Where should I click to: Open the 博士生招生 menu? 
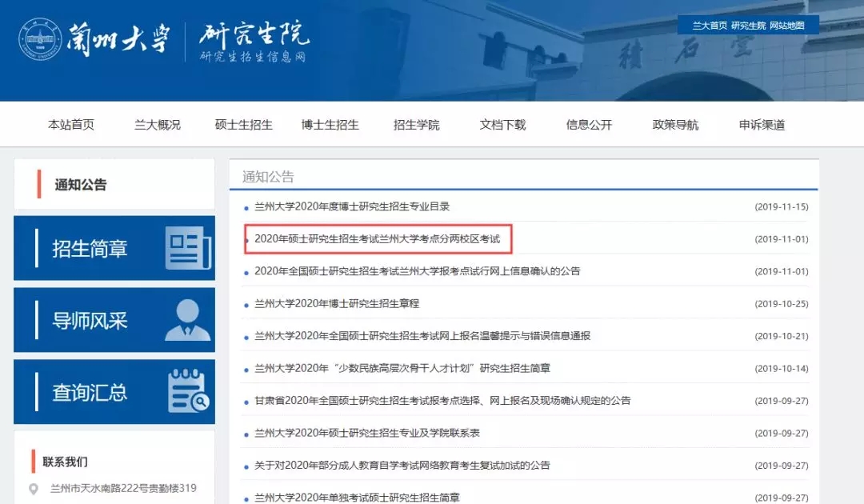tap(330, 125)
